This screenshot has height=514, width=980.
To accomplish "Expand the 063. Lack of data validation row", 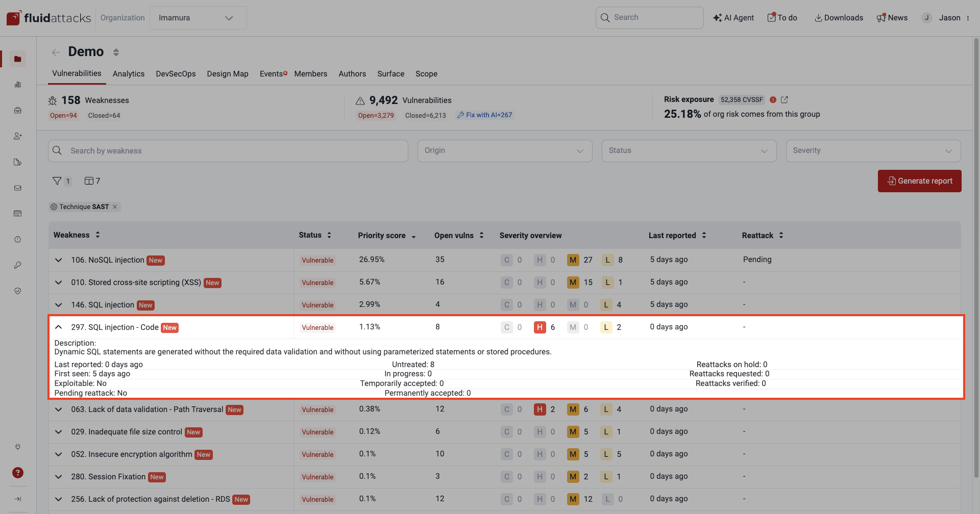I will click(x=59, y=409).
